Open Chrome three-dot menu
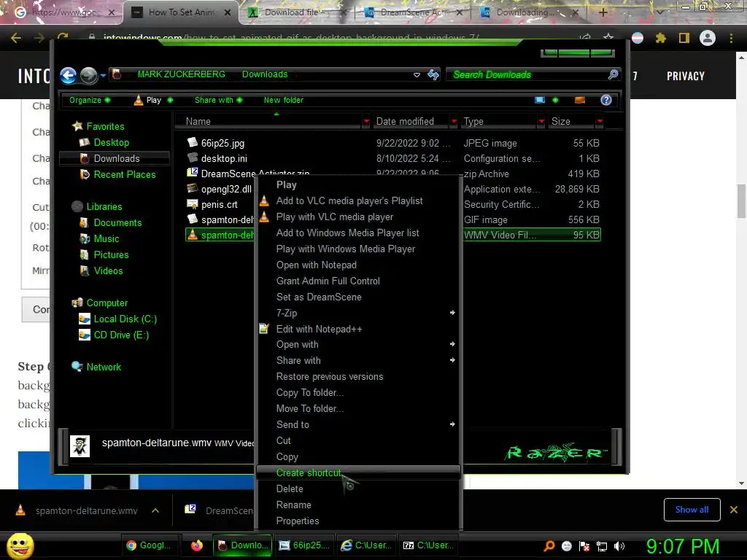 (731, 38)
